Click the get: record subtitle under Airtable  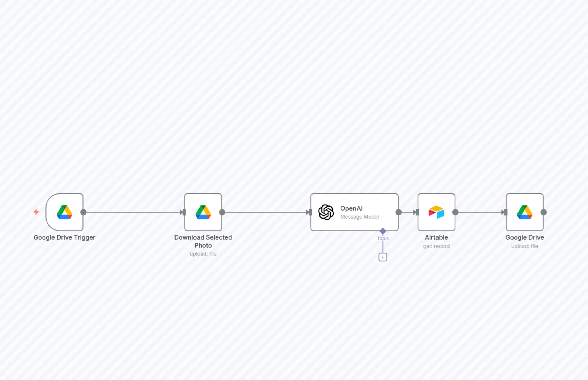[436, 246]
